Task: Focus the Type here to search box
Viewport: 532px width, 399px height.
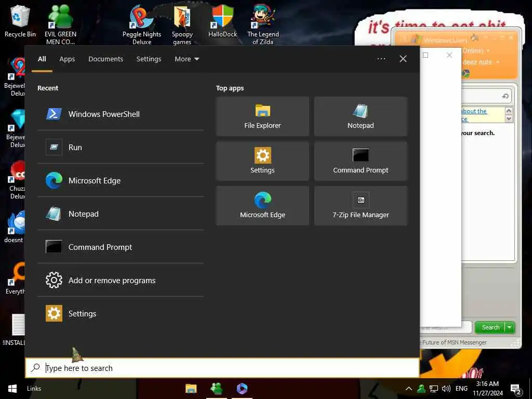Action: (x=222, y=368)
